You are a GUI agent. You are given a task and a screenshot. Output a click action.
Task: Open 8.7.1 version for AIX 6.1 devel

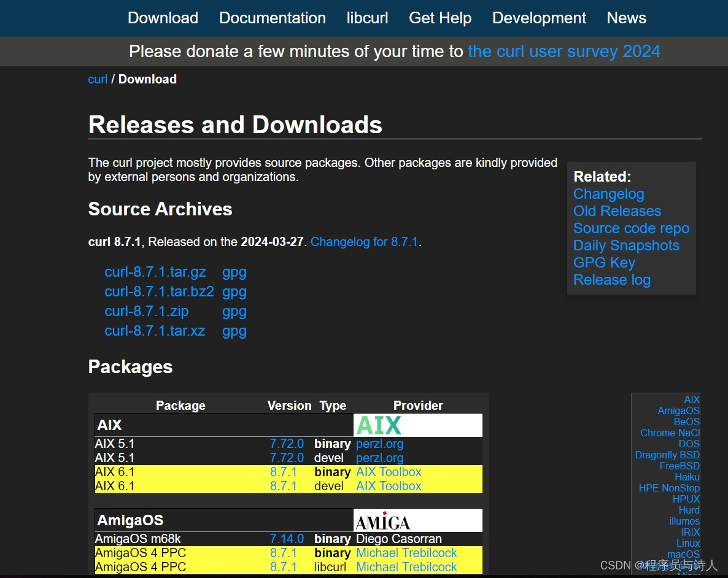(x=283, y=486)
